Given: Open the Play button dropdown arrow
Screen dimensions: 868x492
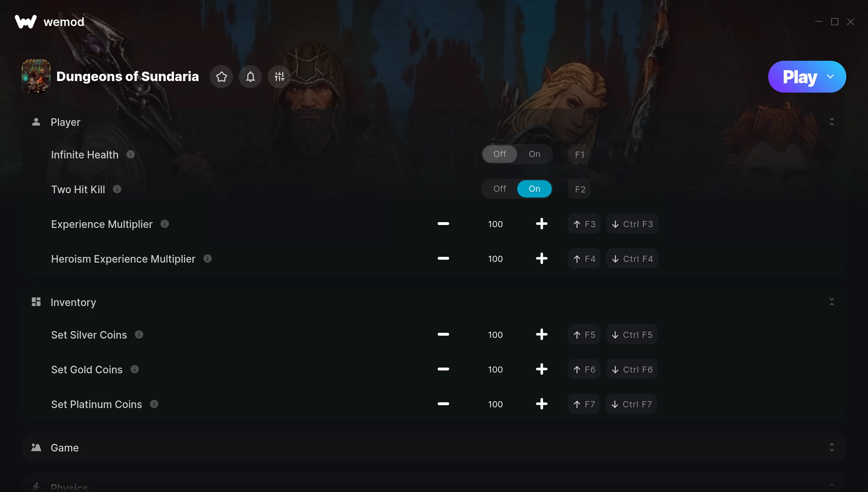Looking at the screenshot, I should click(x=830, y=77).
